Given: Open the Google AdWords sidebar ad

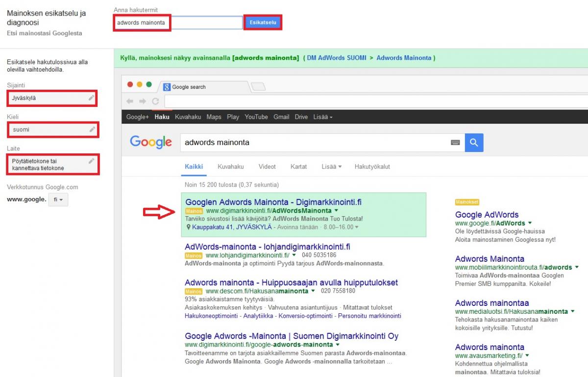Looking at the screenshot, I should coord(487,214).
